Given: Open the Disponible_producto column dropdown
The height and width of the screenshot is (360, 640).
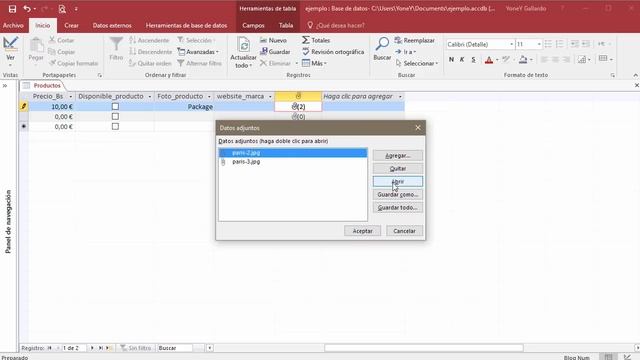Looking at the screenshot, I should point(149,97).
